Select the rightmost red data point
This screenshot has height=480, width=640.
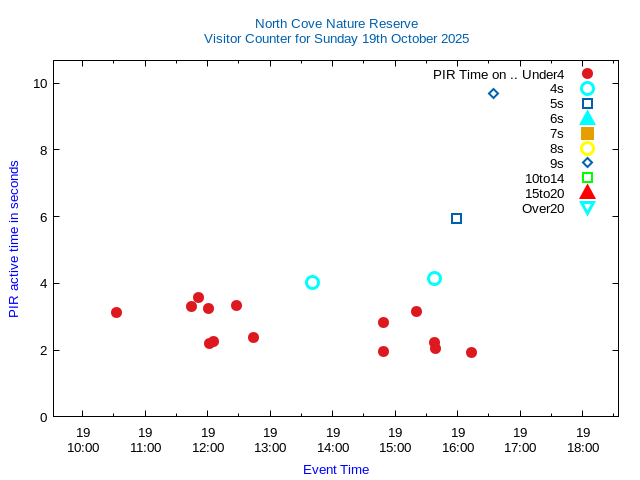471,352
